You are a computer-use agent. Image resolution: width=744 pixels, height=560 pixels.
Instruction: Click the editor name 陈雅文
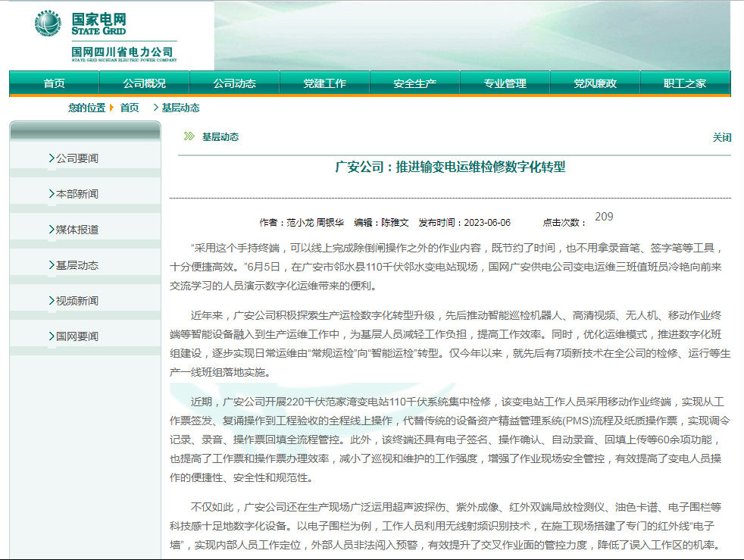[x=395, y=223]
